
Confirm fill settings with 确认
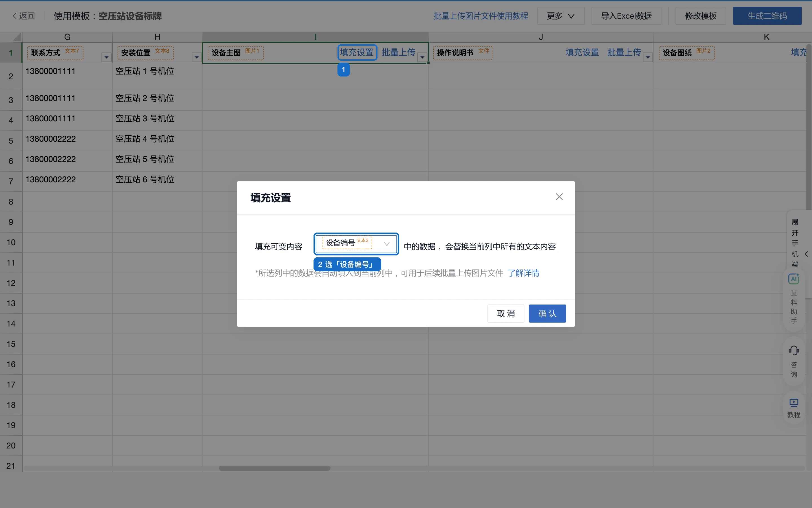click(547, 314)
